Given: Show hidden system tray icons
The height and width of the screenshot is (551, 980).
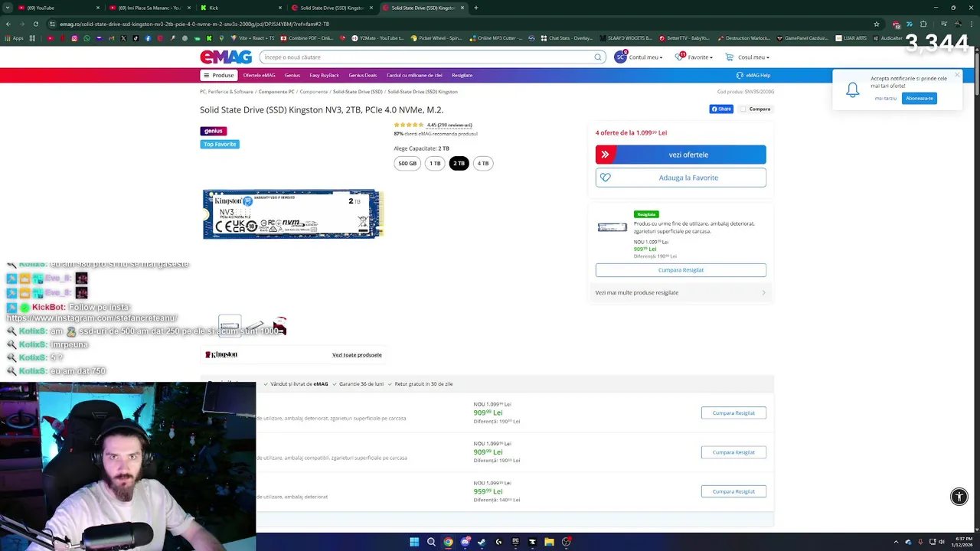Looking at the screenshot, I should (897, 542).
